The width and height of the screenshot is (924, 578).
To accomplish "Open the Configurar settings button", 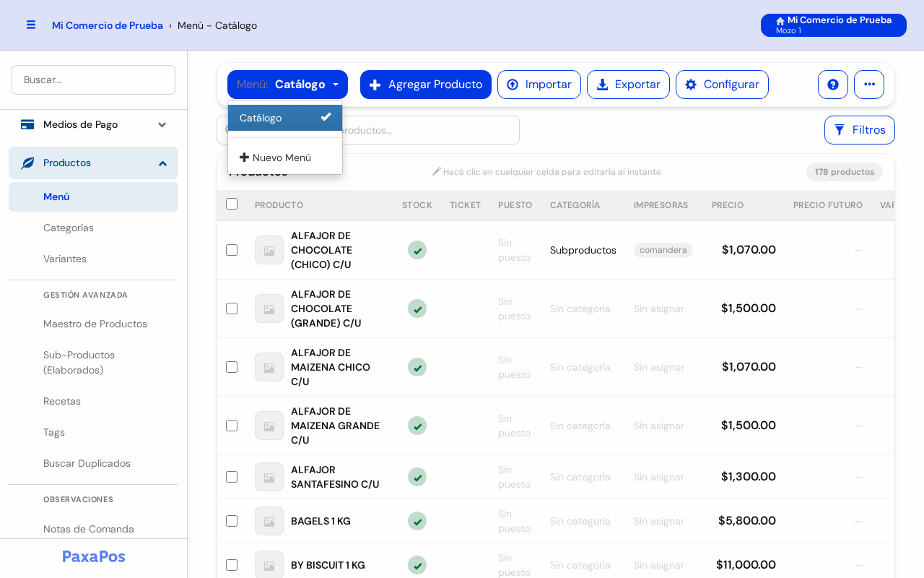I will [x=722, y=85].
